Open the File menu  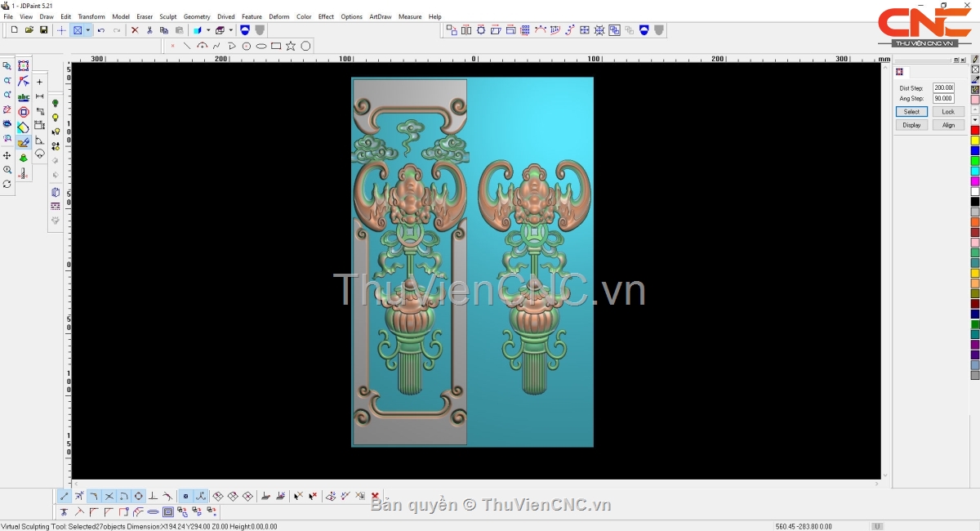point(8,16)
